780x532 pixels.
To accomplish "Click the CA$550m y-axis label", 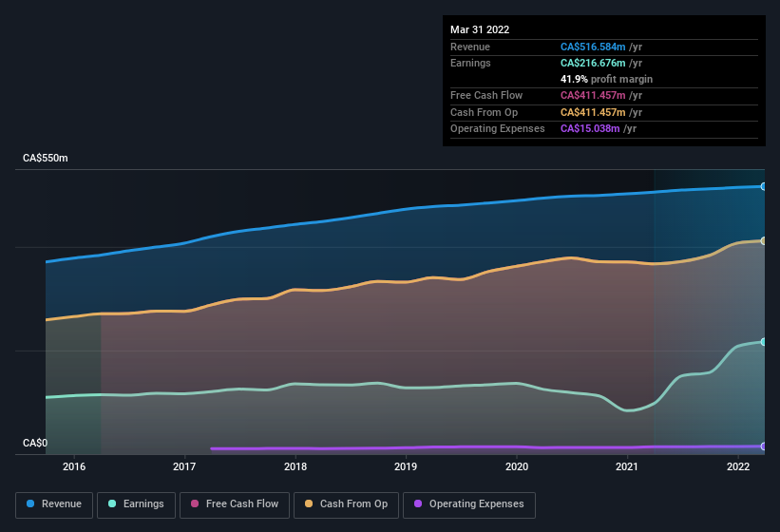I will pyautogui.click(x=46, y=158).
